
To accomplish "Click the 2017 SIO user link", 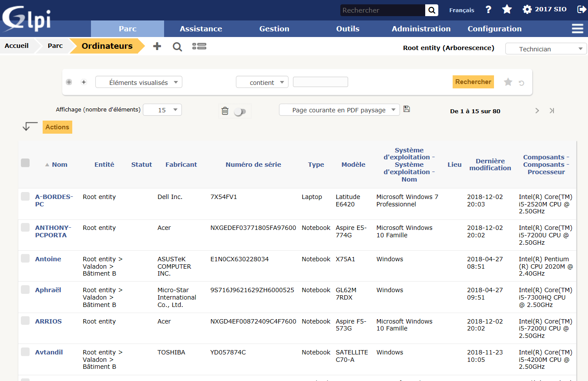I will tap(551, 9).
